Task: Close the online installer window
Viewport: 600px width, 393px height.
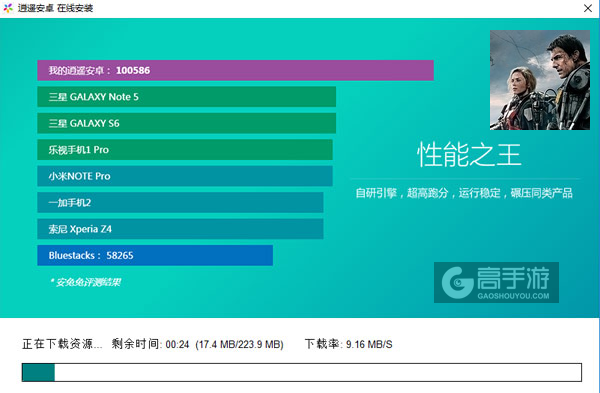Action: pos(588,8)
